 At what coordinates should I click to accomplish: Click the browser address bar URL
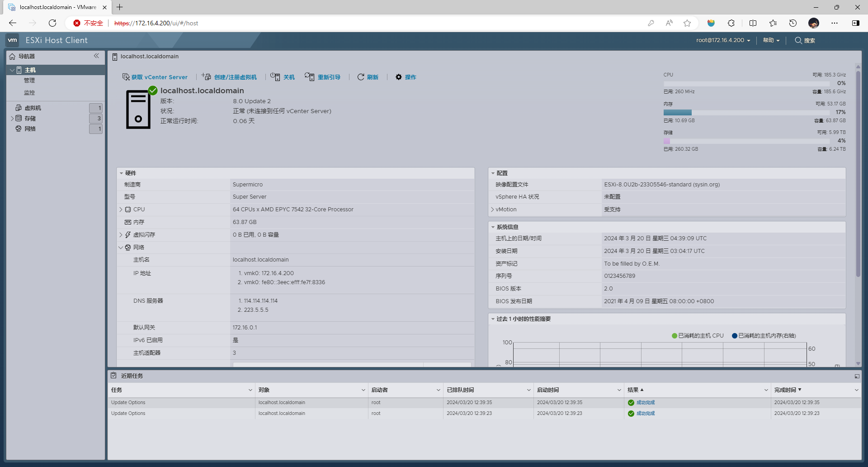pos(156,23)
